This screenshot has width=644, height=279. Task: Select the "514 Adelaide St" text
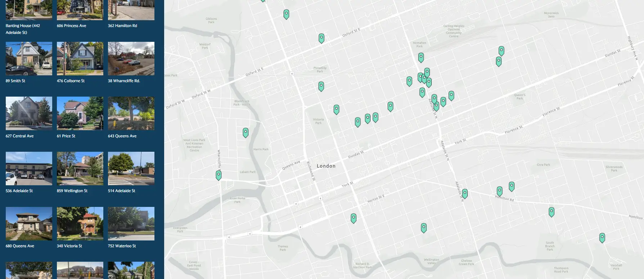tap(121, 191)
